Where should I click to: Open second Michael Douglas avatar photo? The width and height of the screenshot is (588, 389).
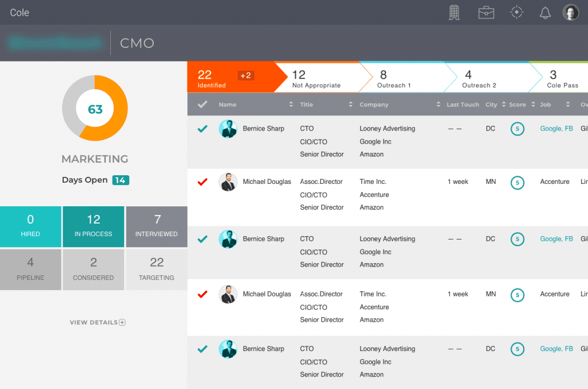(x=228, y=294)
